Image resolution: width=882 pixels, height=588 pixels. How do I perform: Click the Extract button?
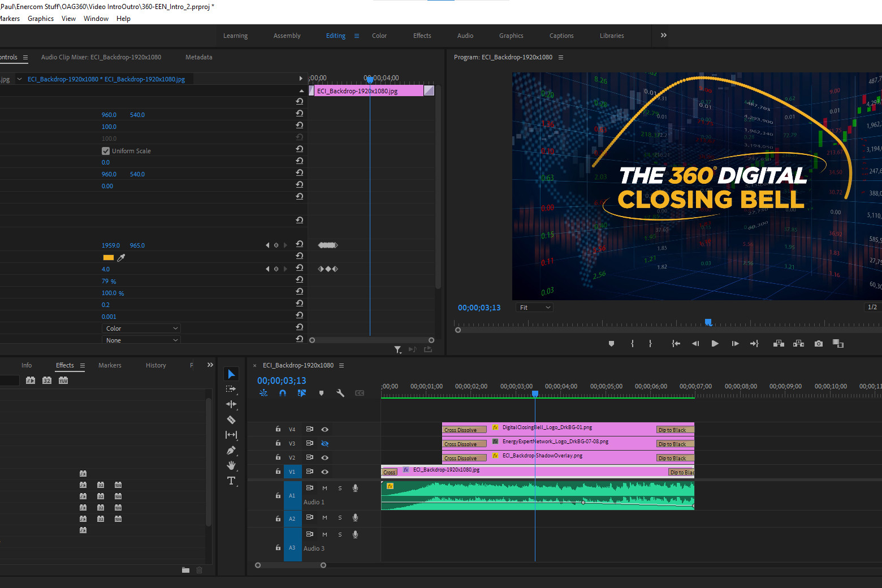[x=798, y=344]
